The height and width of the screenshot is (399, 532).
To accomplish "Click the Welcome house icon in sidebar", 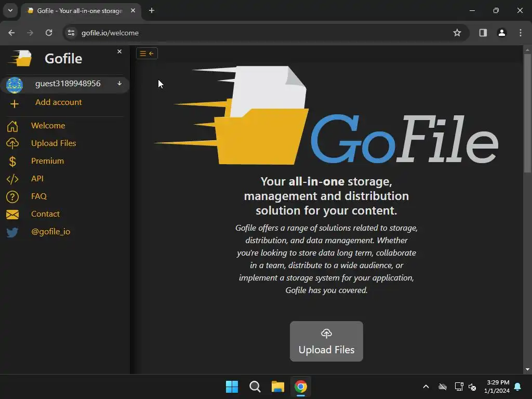I will point(12,126).
